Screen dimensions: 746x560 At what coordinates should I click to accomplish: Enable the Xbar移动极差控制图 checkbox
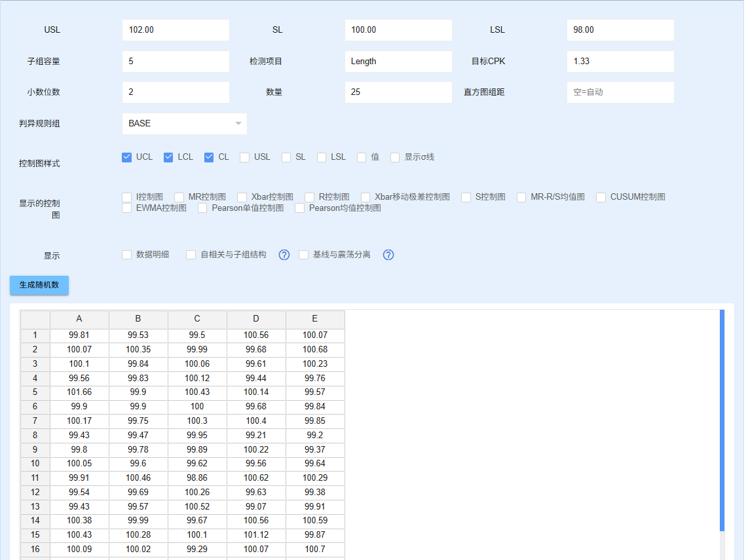tap(365, 197)
